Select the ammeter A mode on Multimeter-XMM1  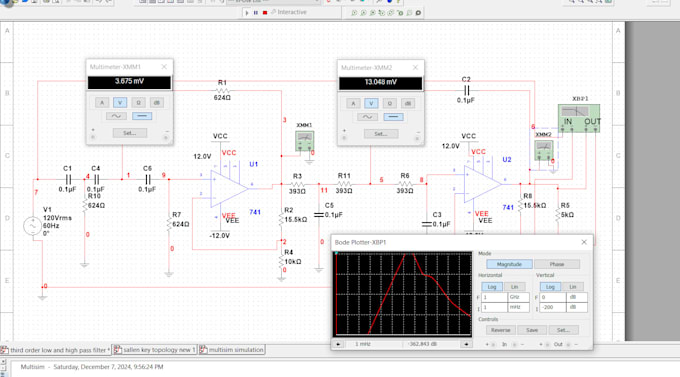click(102, 103)
